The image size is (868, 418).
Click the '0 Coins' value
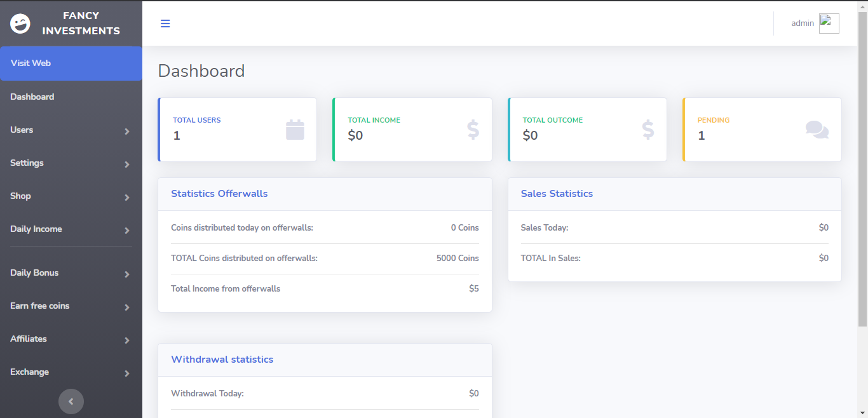[465, 227]
